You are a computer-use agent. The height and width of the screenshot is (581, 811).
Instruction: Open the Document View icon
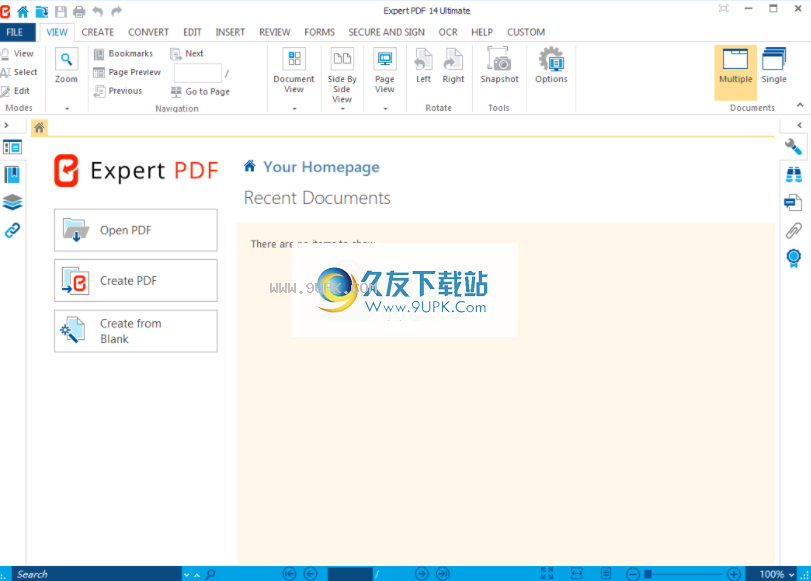pos(294,58)
